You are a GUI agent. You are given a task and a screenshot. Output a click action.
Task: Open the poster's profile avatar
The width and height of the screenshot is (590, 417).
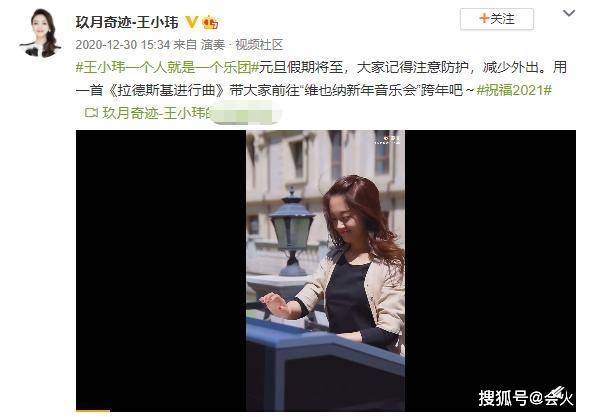click(40, 33)
